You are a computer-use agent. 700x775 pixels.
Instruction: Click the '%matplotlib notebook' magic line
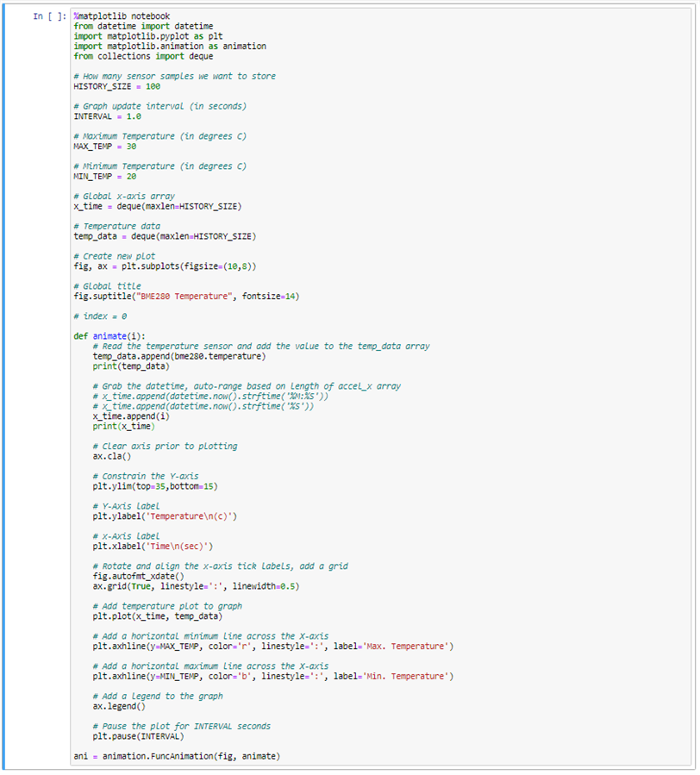[122, 16]
